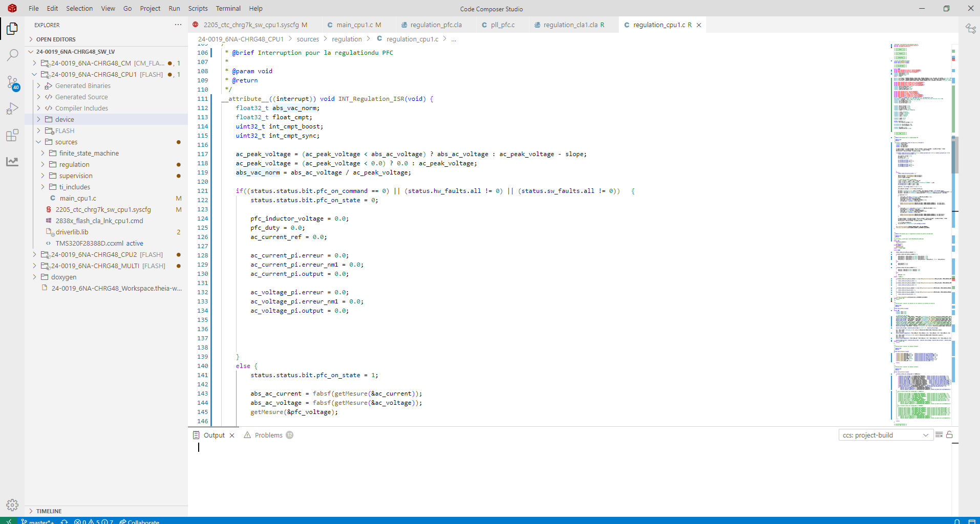
Task: Click the remote window indicator in status bar
Action: click(9, 521)
